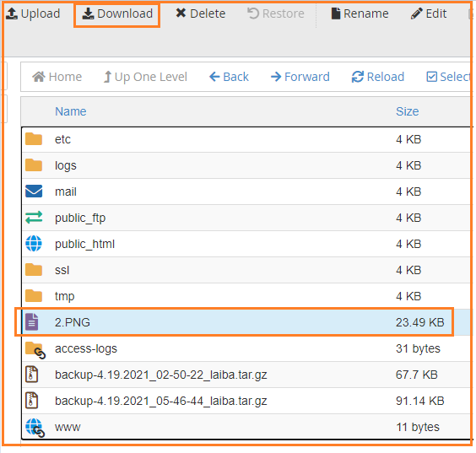Select the public_html globe icon
The width and height of the screenshot is (476, 453).
tap(34, 244)
